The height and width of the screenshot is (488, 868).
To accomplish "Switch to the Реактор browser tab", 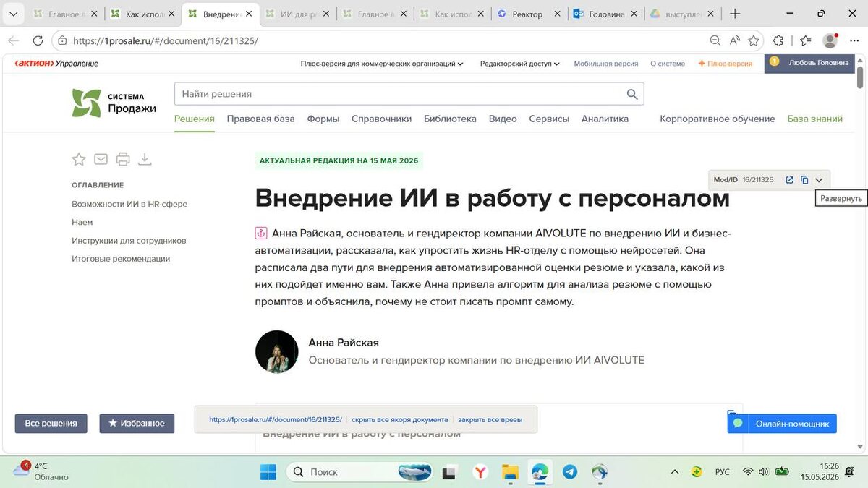I will (529, 14).
